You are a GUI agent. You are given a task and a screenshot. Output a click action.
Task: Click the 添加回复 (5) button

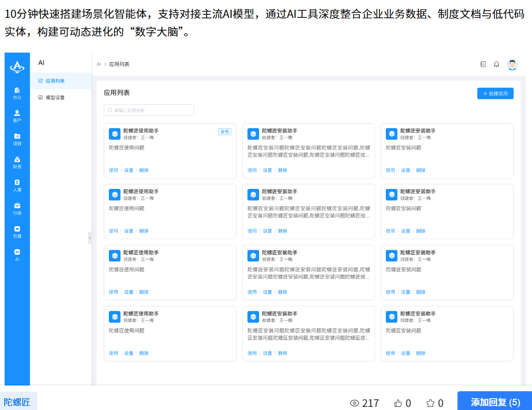coord(495,402)
